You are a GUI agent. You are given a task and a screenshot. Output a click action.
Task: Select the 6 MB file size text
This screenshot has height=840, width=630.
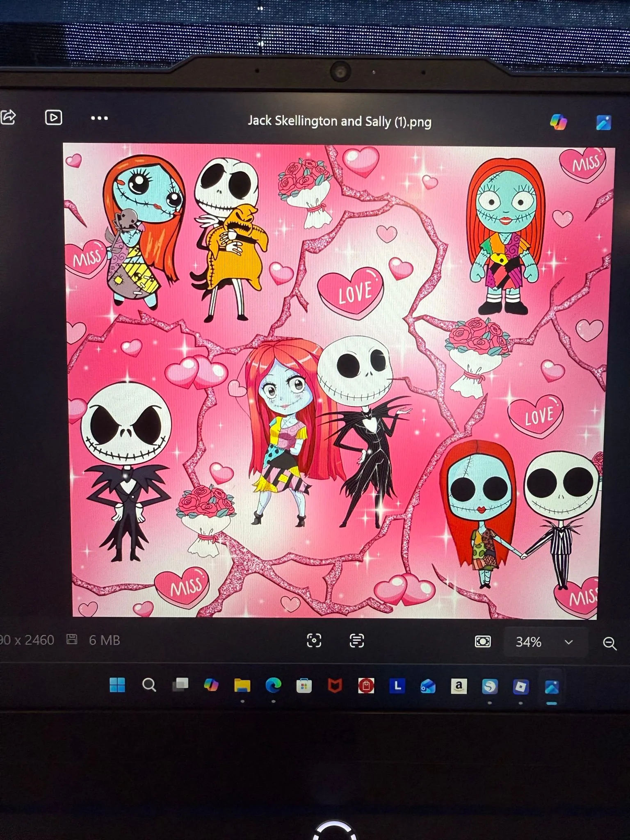pyautogui.click(x=105, y=640)
